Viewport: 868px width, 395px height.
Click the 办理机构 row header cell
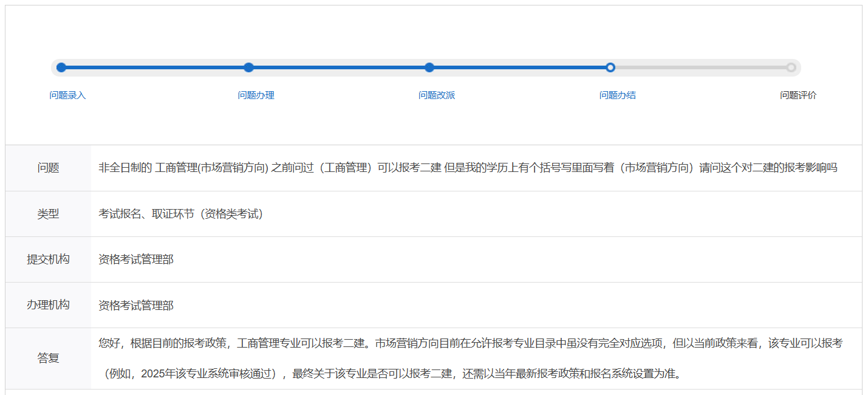pyautogui.click(x=48, y=305)
